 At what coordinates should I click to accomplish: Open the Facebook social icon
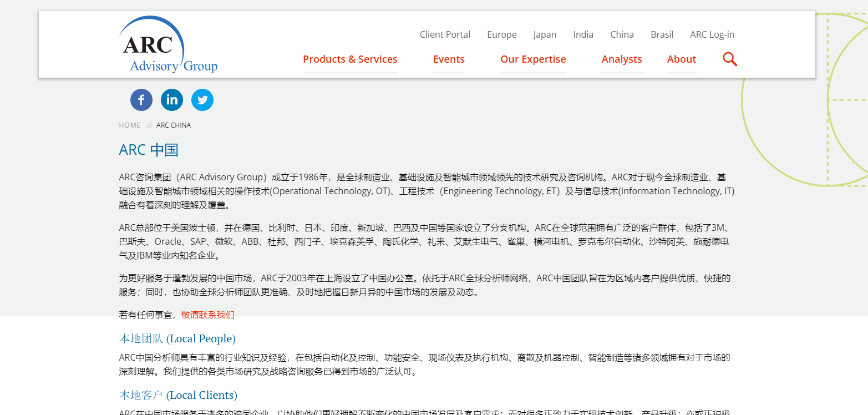point(141,100)
